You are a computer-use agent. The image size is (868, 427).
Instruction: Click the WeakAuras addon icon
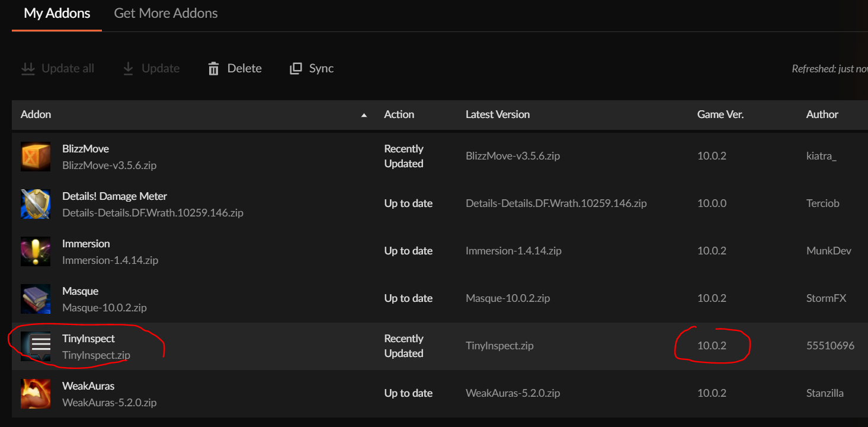(36, 394)
